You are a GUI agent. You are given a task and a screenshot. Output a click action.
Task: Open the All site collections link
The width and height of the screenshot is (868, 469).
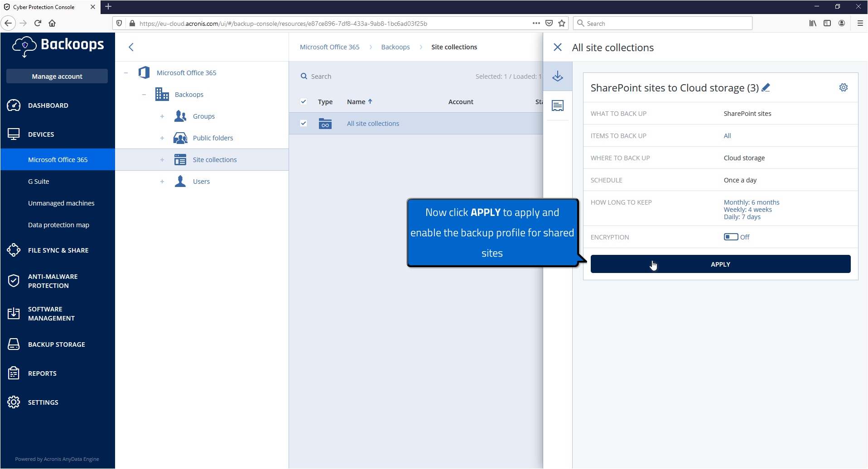[x=373, y=123]
